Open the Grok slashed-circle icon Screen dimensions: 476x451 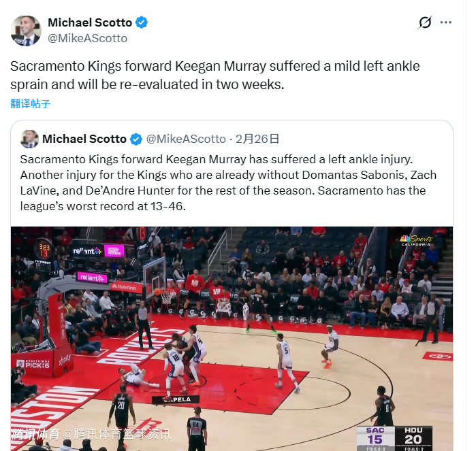(425, 22)
